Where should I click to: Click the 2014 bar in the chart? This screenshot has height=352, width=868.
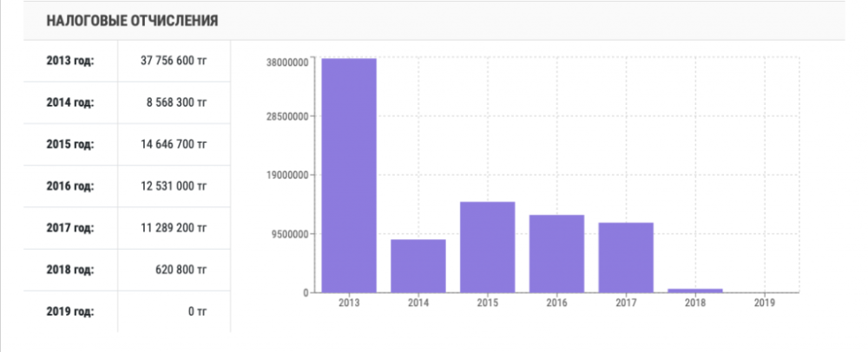click(x=418, y=265)
